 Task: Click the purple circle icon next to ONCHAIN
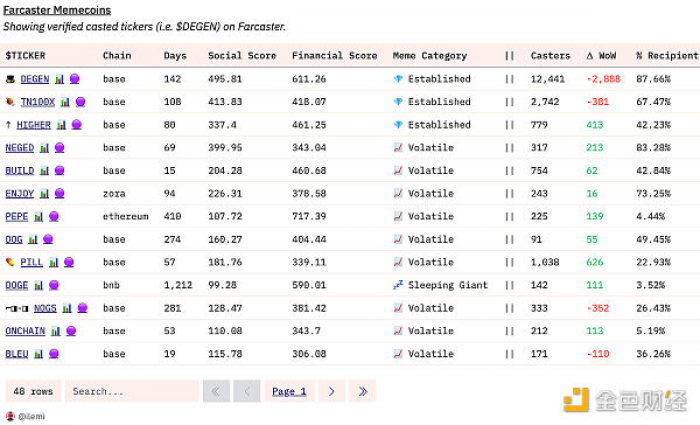71,330
